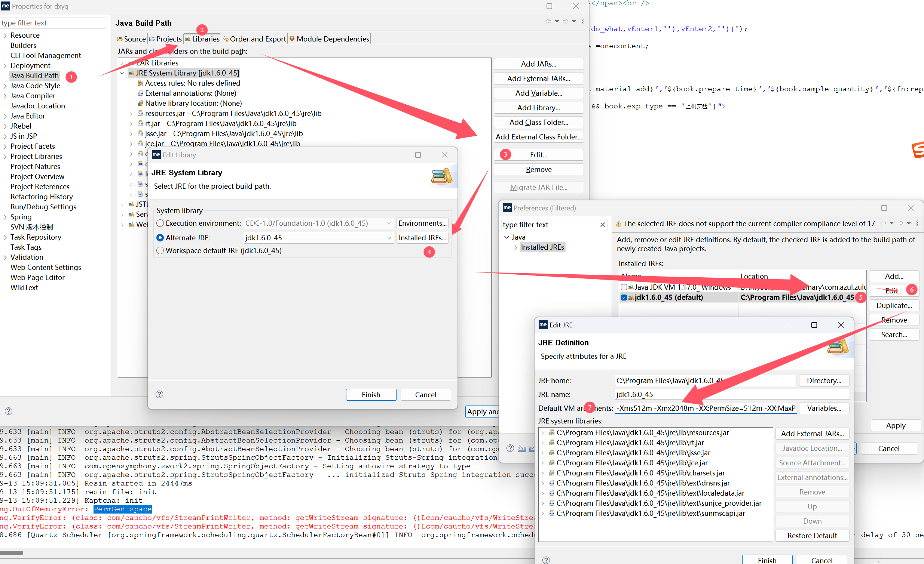Open the Source tab

pos(131,39)
